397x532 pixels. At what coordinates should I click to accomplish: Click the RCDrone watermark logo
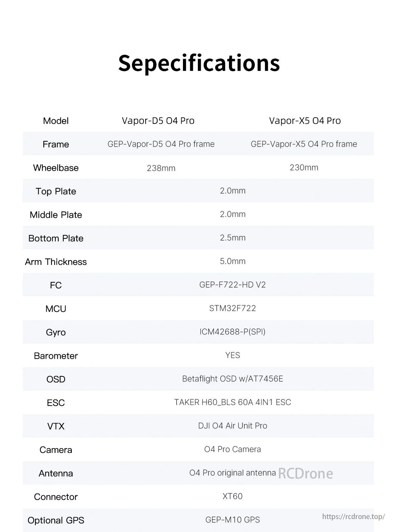click(x=305, y=473)
